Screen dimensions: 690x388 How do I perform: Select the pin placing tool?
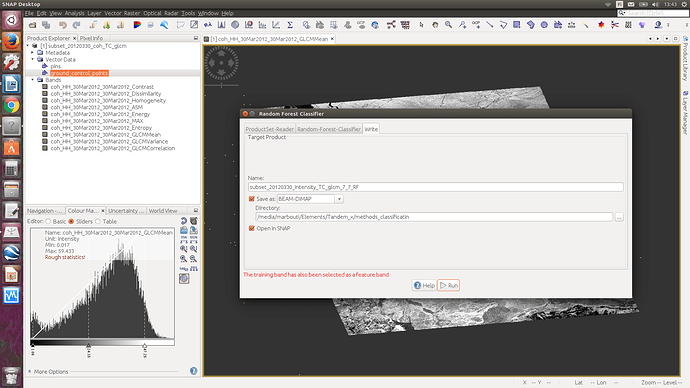pyautogui.click(x=462, y=25)
